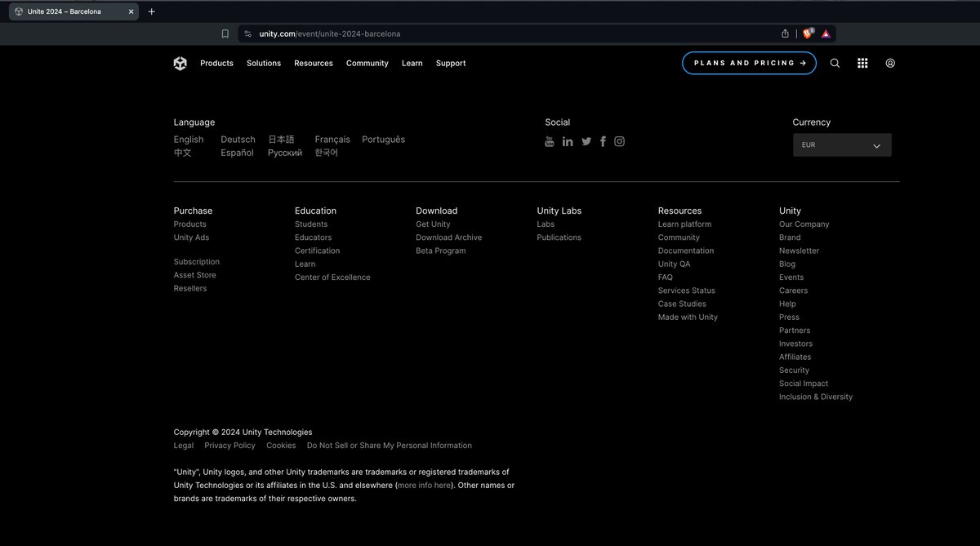Image resolution: width=980 pixels, height=546 pixels.
Task: Open the Certification footer link
Action: click(318, 251)
